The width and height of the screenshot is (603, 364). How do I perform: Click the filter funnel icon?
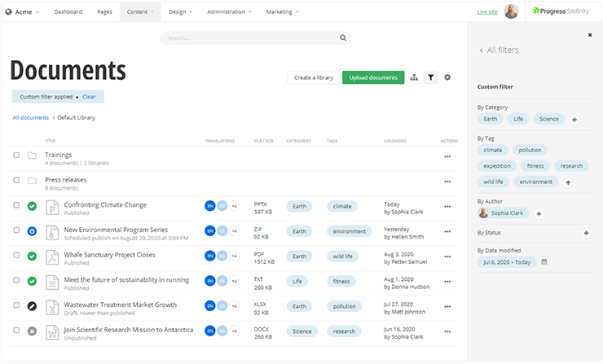(x=431, y=77)
